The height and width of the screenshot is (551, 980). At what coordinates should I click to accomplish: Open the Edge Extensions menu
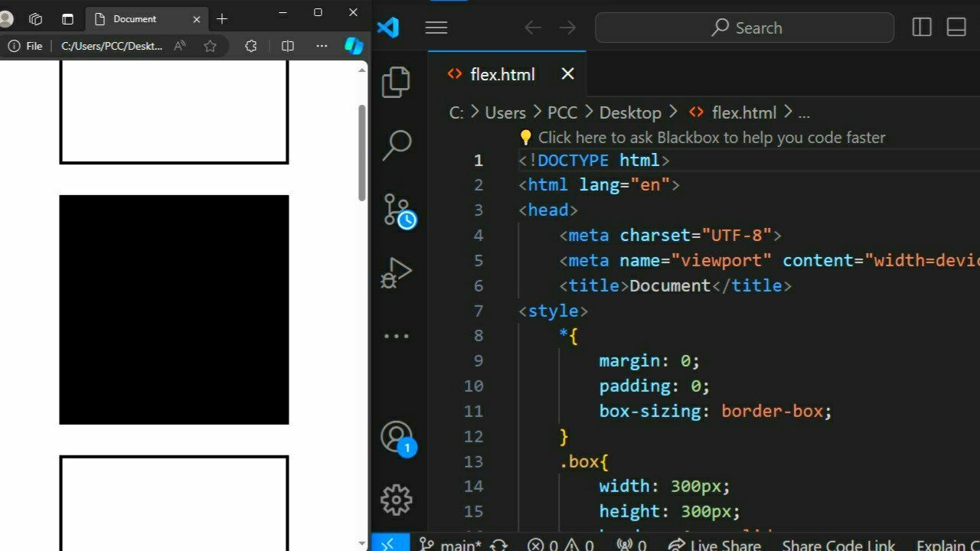[x=250, y=46]
